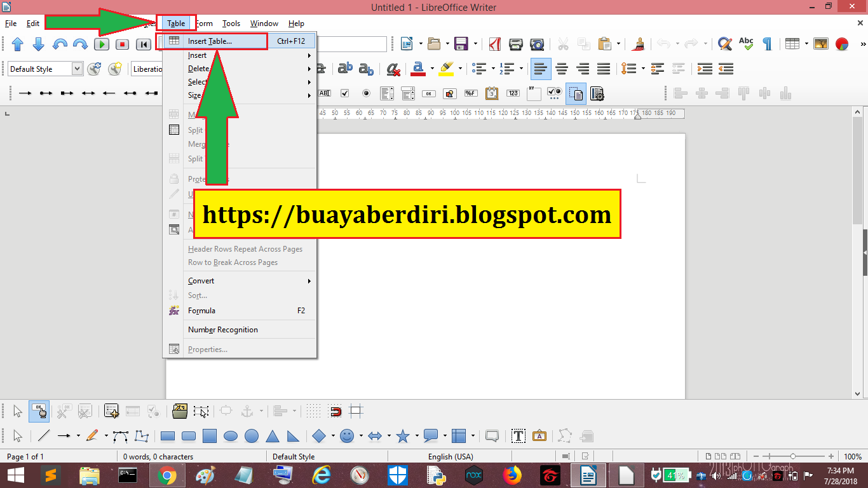Screen dimensions: 868x488
Task: Expand the Paste options dropdown arrow
Action: pos(618,44)
